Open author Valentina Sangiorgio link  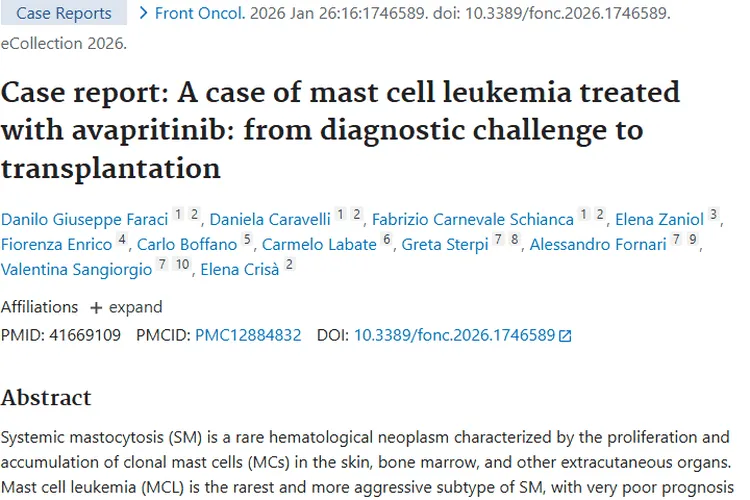click(x=76, y=269)
